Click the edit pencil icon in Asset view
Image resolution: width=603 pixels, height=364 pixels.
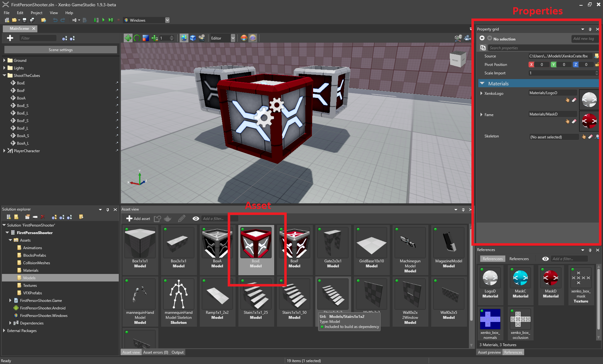(x=182, y=218)
